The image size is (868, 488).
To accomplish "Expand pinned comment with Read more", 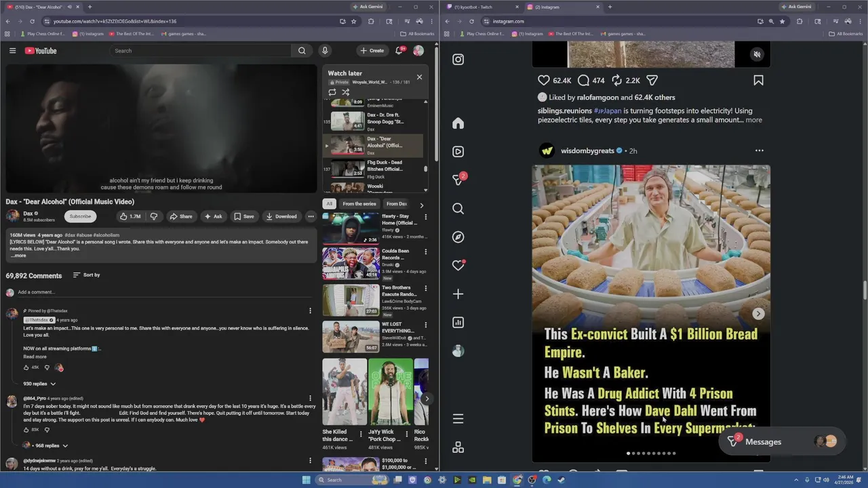I will pyautogui.click(x=35, y=357).
